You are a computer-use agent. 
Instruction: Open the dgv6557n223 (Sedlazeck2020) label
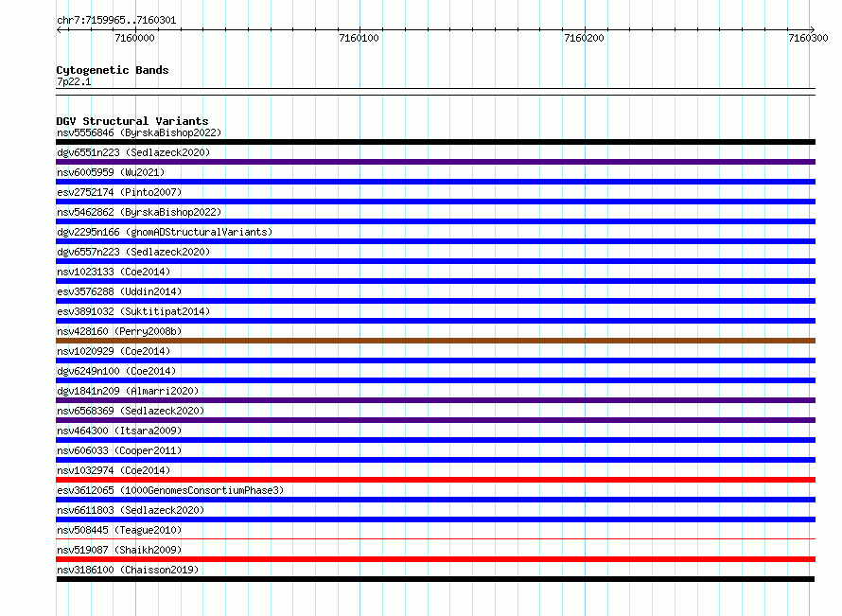pyautogui.click(x=133, y=252)
